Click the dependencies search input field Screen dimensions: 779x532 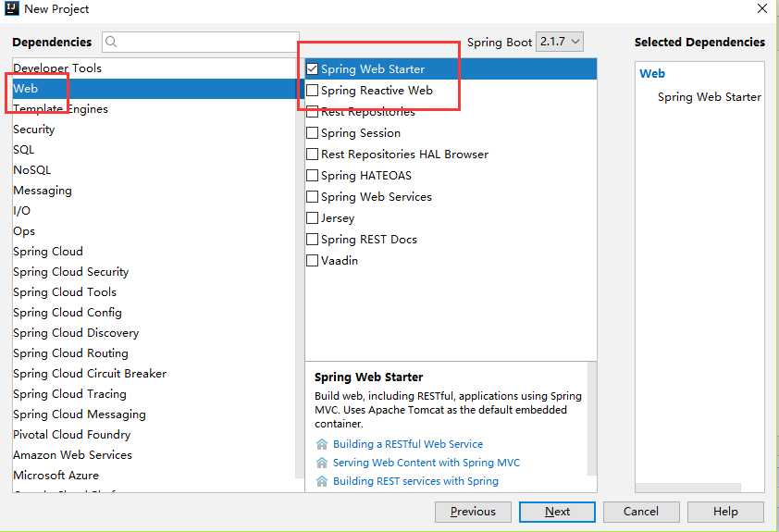pyautogui.click(x=201, y=42)
